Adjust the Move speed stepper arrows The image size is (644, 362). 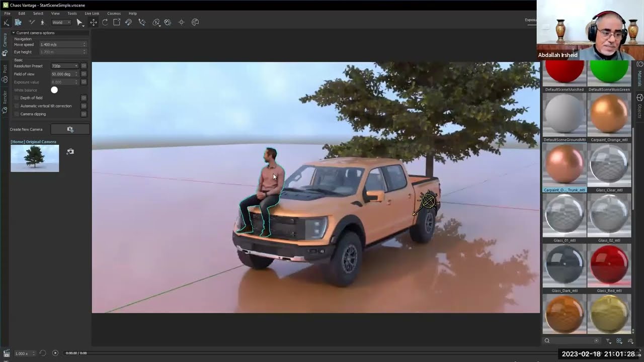[x=85, y=44]
